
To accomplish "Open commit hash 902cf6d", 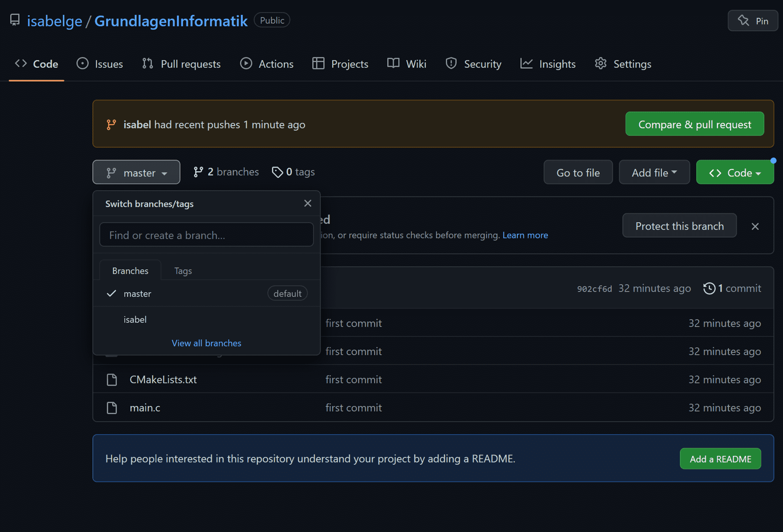I will coord(594,289).
